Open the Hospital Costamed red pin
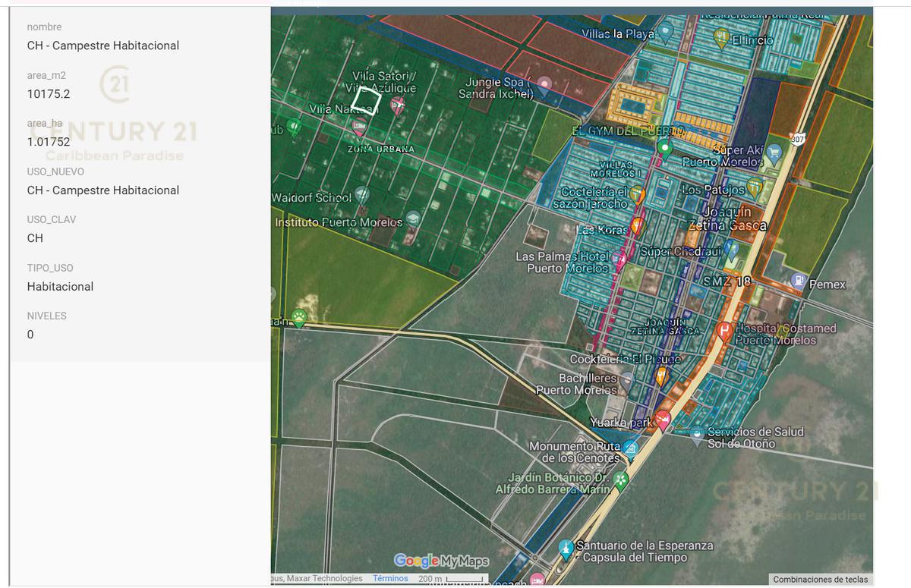 724,330
